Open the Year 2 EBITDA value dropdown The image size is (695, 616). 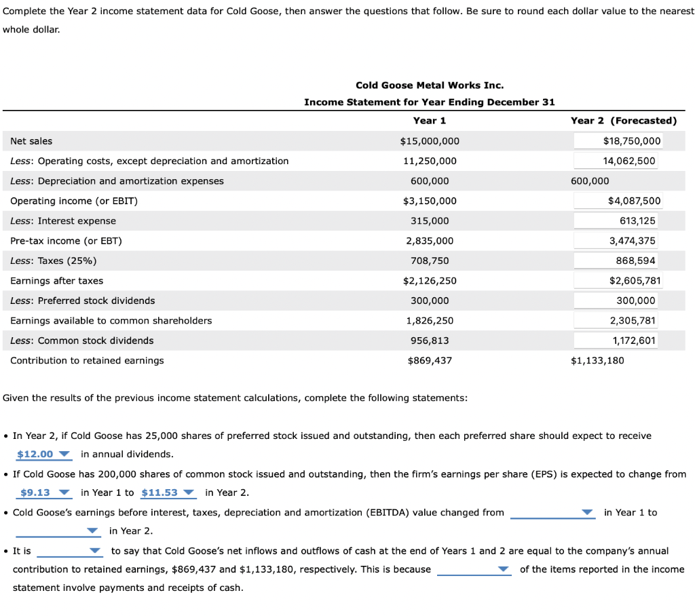click(58, 531)
